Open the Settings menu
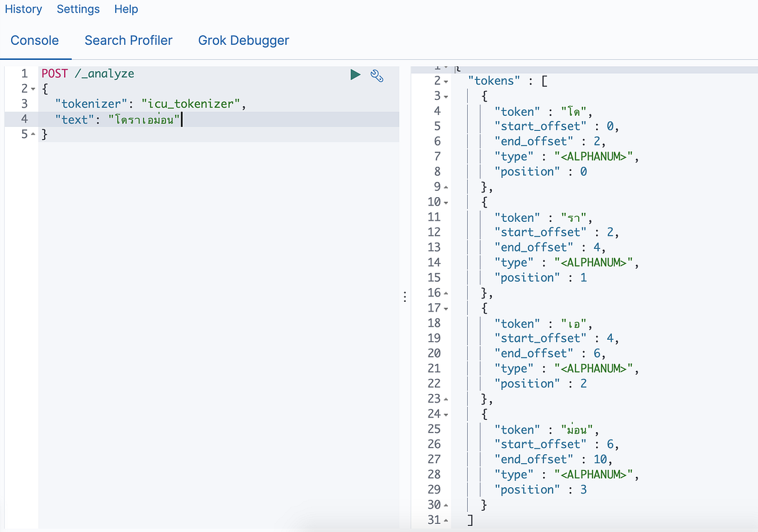The height and width of the screenshot is (532, 758). click(78, 10)
